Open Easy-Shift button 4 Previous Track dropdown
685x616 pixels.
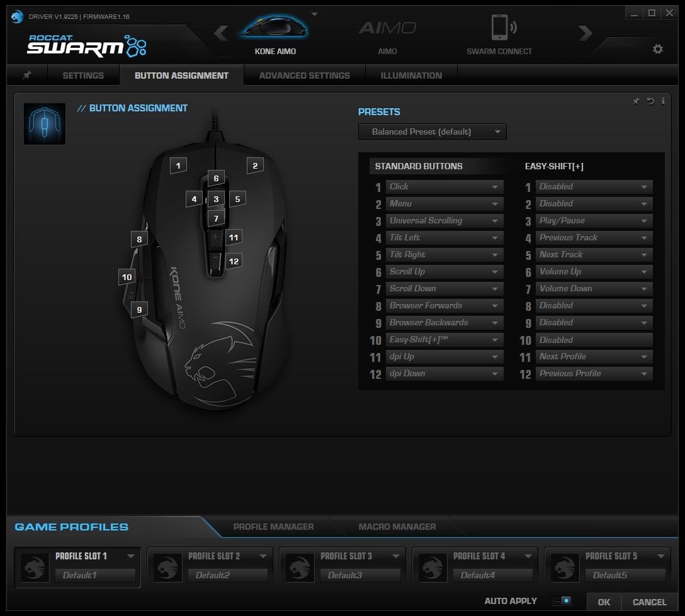click(x=594, y=237)
